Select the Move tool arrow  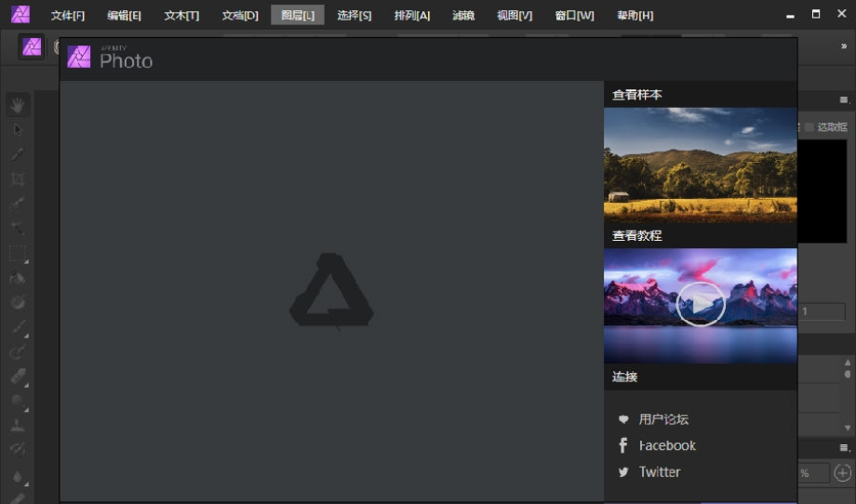pos(18,130)
